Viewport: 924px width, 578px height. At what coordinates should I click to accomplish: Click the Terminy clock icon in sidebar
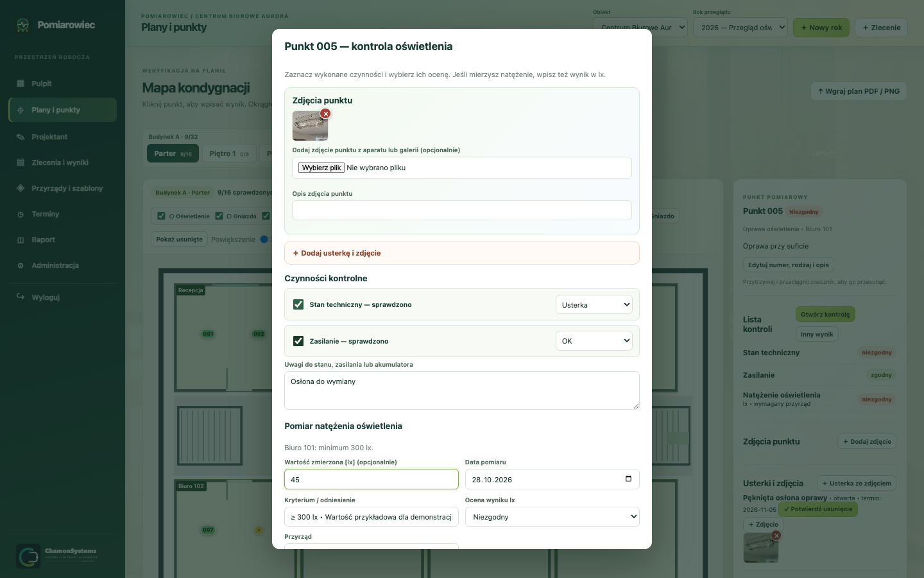pos(21,214)
